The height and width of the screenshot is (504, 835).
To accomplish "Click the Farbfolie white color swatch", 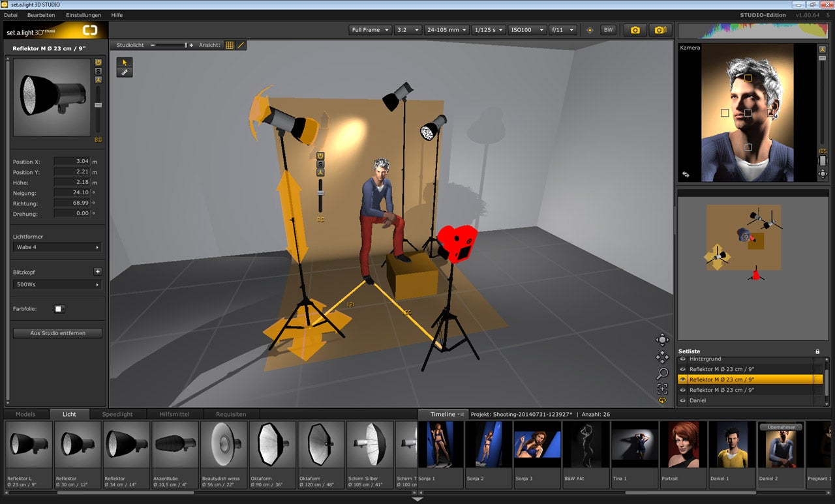I will [x=59, y=309].
